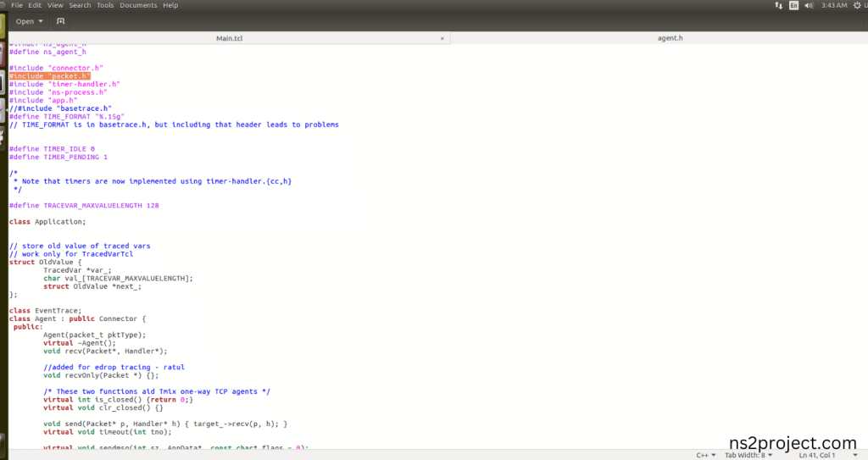Click the virtual int is_closed() line
The height and width of the screenshot is (460, 868).
pyautogui.click(x=119, y=400)
